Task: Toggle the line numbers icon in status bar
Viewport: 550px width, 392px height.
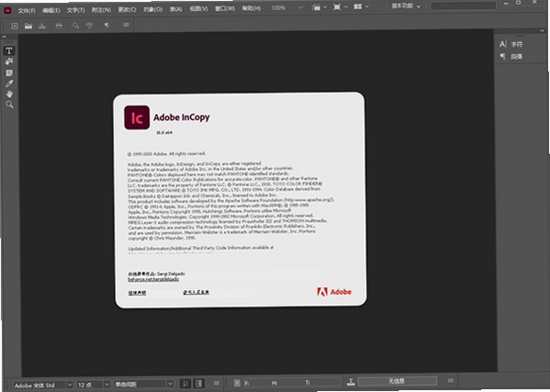Action: 185,384
